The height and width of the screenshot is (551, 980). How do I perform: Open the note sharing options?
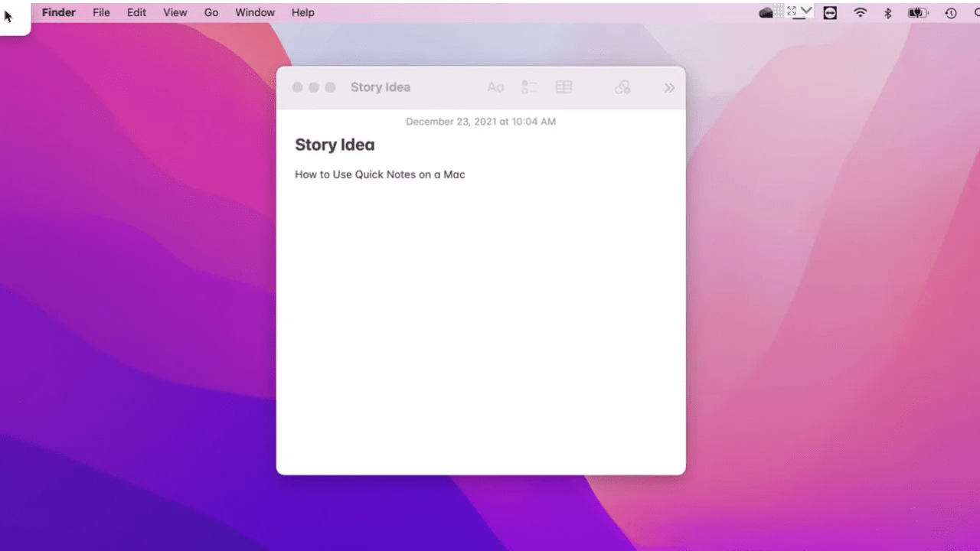(622, 86)
